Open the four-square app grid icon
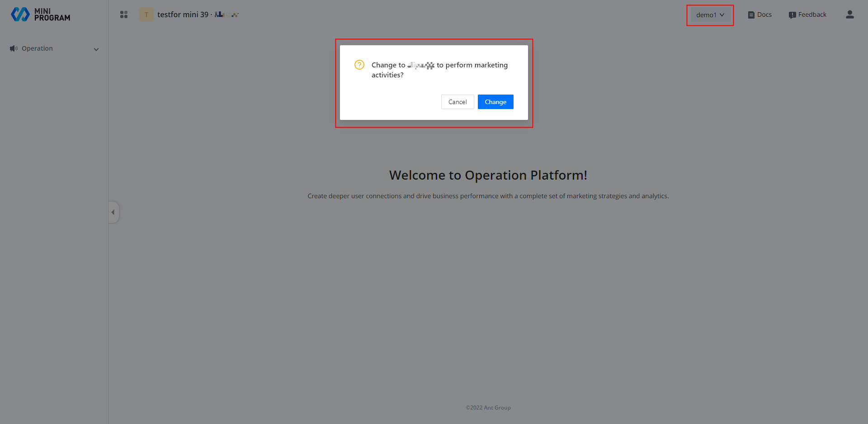This screenshot has height=424, width=868. point(124,14)
